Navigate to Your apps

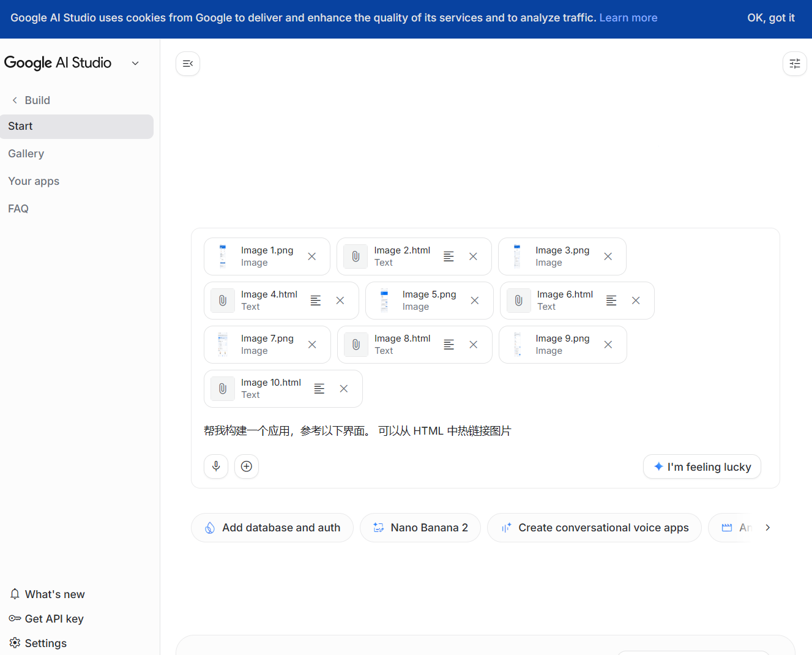pos(34,181)
